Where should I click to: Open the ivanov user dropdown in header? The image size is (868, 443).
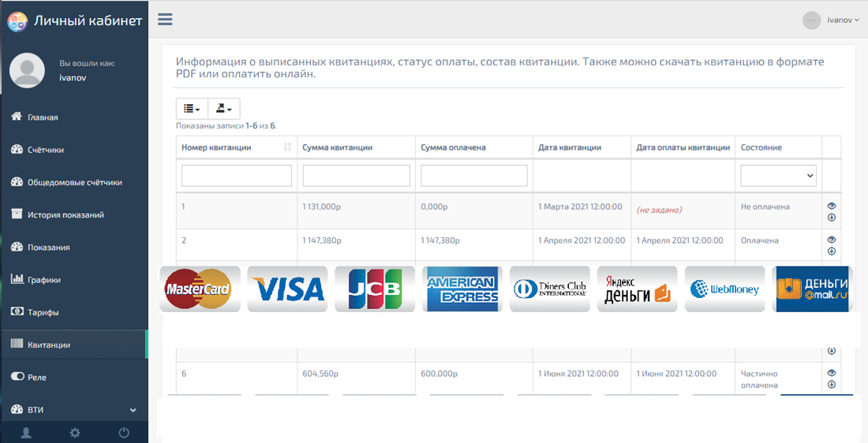pos(842,20)
